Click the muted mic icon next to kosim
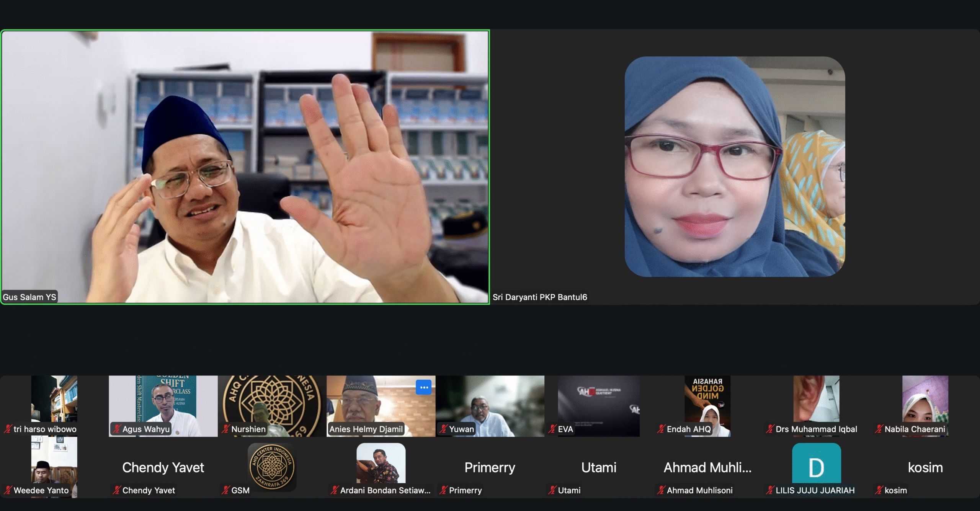 pos(879,490)
